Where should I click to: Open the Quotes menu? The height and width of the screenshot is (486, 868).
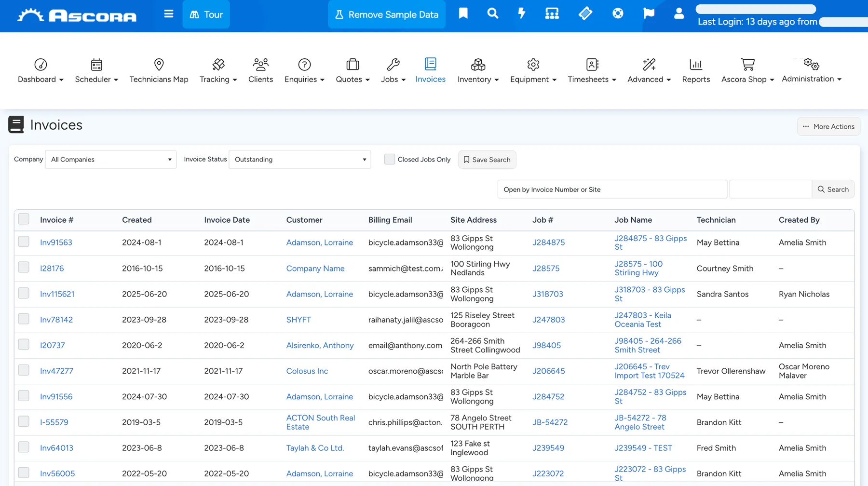tap(353, 70)
